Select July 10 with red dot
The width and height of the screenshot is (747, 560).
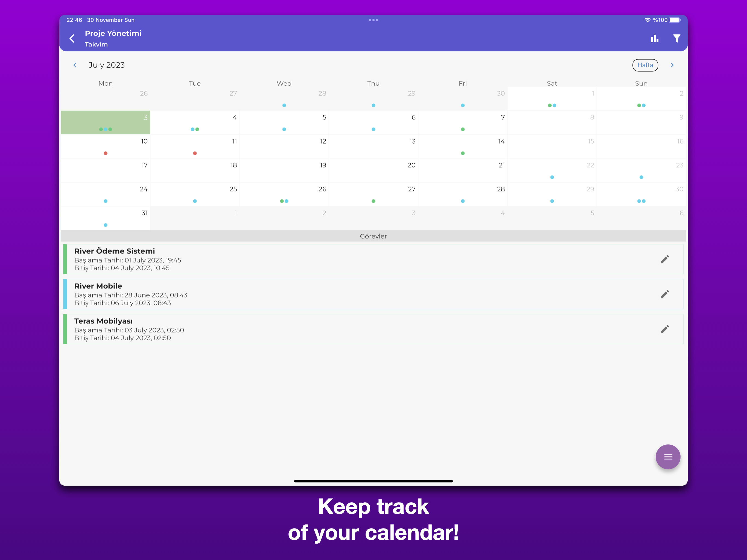(105, 147)
